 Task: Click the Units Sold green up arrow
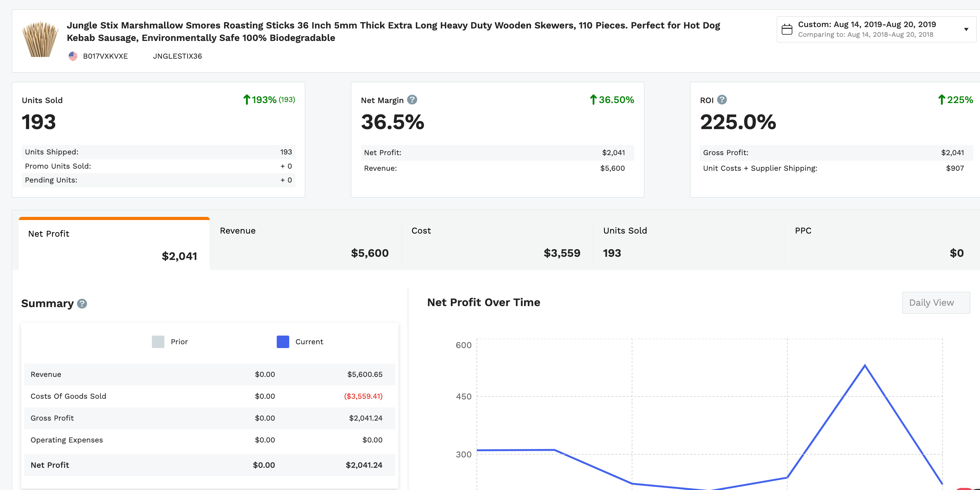[247, 100]
